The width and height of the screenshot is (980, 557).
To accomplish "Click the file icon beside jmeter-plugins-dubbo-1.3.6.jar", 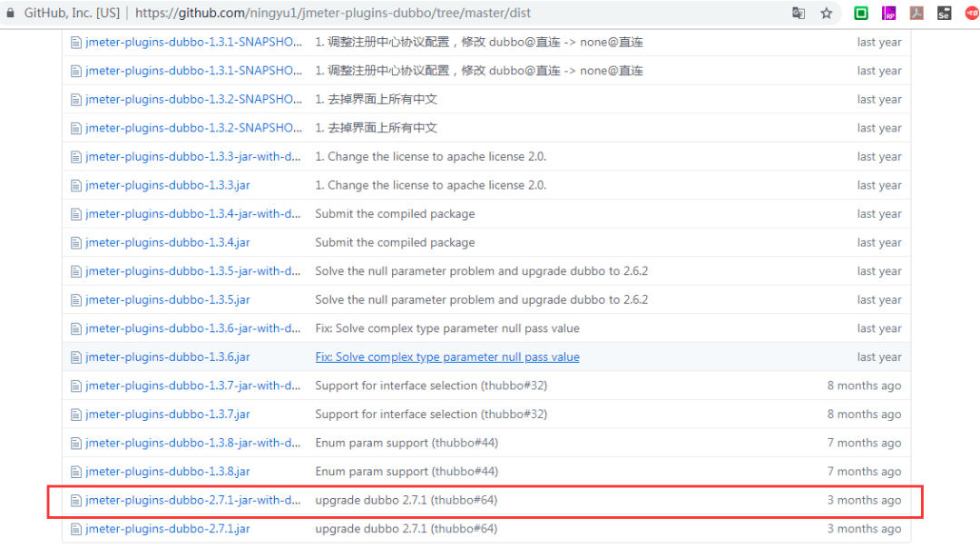I will click(x=76, y=357).
